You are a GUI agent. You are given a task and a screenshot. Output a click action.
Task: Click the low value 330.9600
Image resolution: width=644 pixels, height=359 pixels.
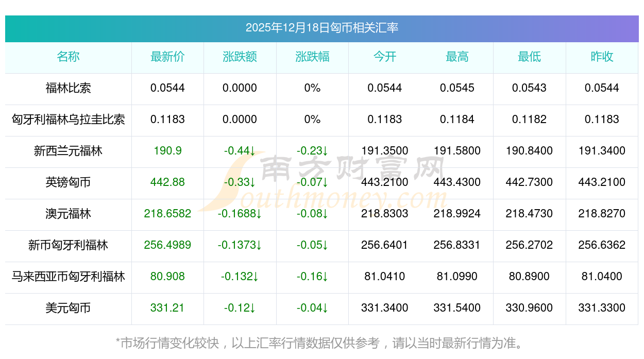pos(529,308)
